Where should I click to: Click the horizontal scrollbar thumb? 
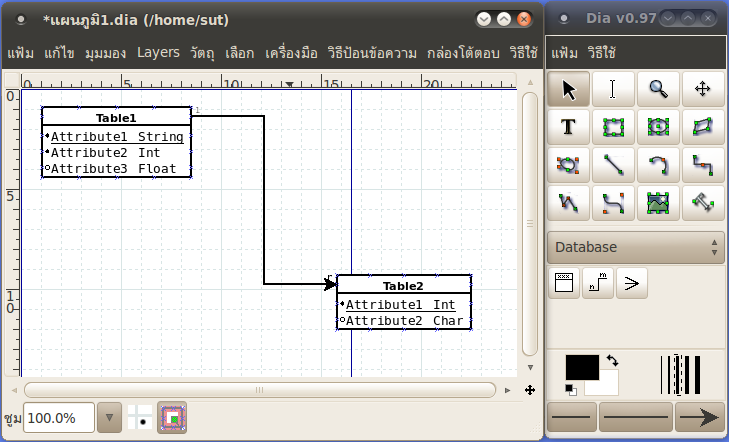(260, 390)
